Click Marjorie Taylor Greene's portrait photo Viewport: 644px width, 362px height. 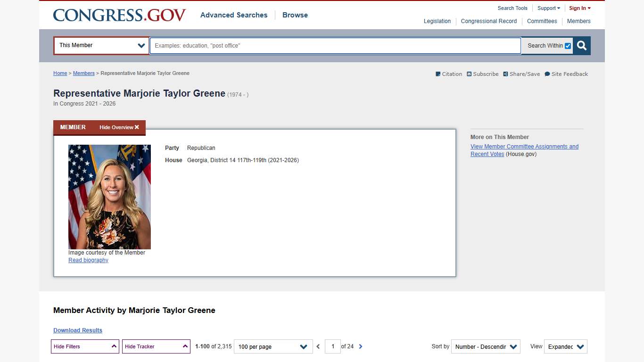109,197
